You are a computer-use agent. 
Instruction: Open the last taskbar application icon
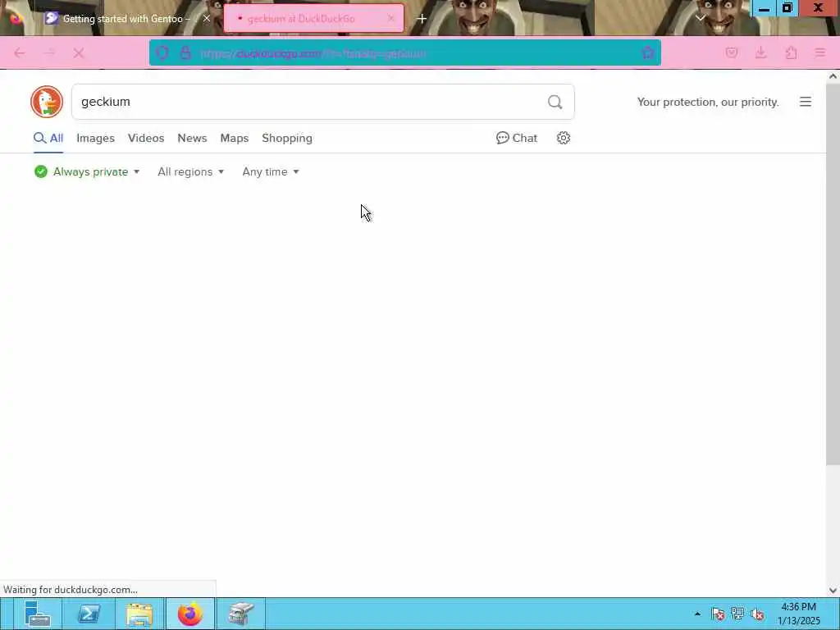click(x=240, y=614)
